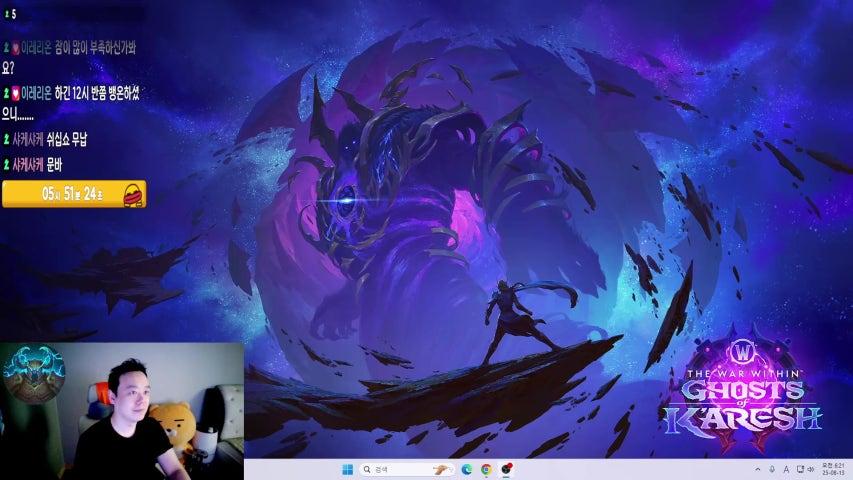Open the red-and-black app icon on taskbar
853x480 pixels.
[506, 469]
